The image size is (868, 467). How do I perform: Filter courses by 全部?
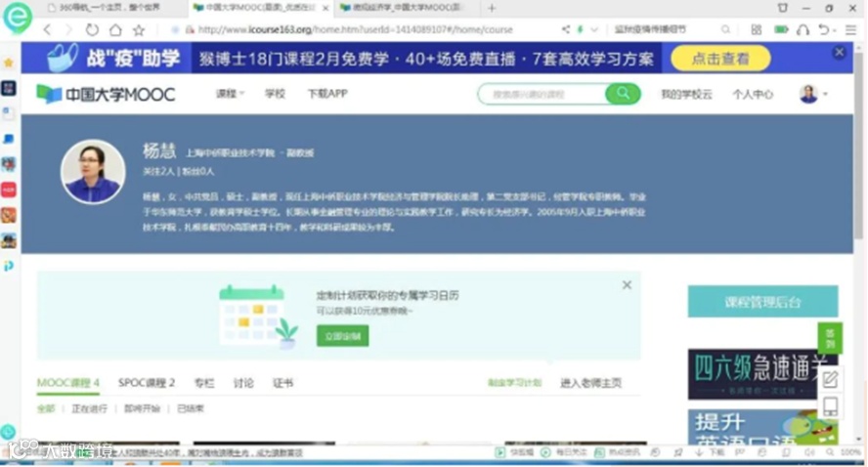[46, 408]
